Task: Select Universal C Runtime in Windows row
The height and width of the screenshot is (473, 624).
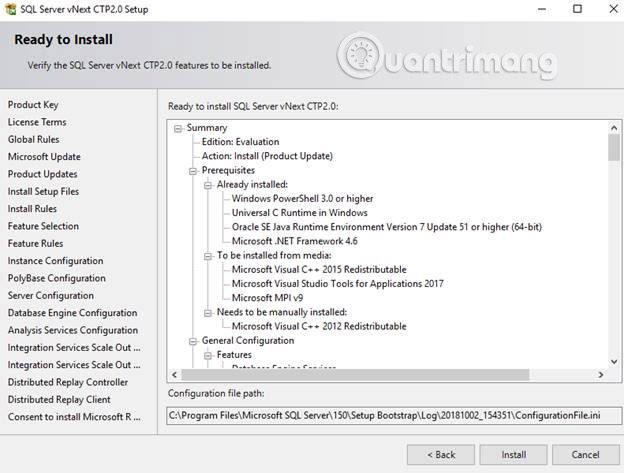Action: [x=300, y=213]
